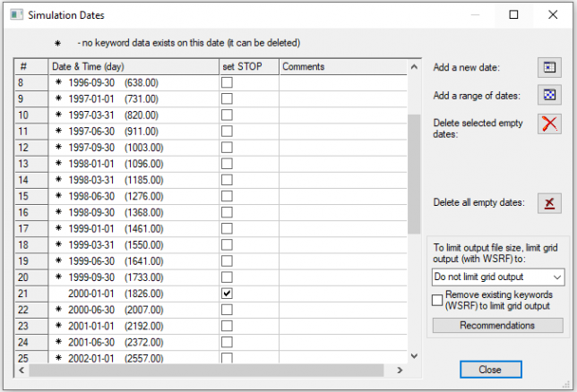Open the Do not limit grid output dropdown

pyautogui.click(x=497, y=277)
